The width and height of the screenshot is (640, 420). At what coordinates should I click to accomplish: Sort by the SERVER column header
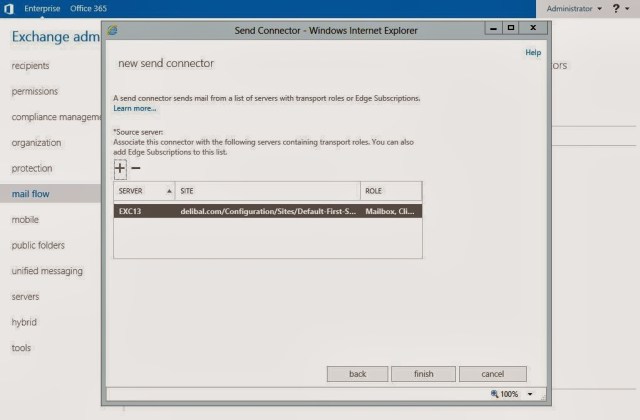click(x=144, y=190)
